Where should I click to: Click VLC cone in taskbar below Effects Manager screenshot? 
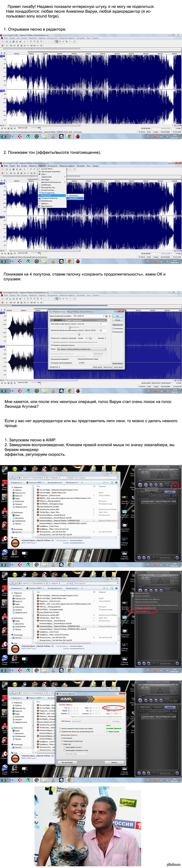point(53,780)
